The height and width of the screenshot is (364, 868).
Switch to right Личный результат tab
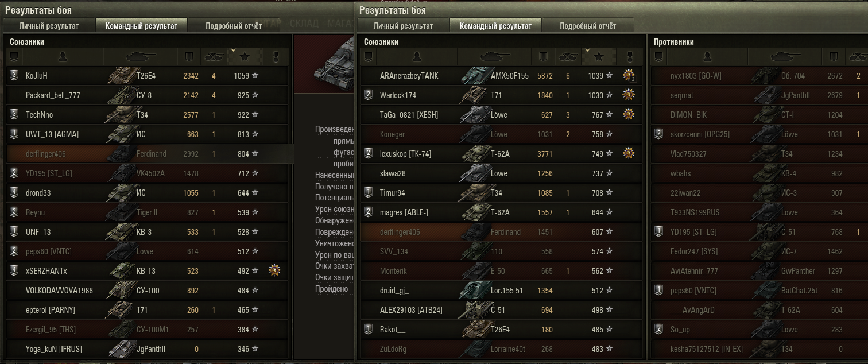pyautogui.click(x=403, y=25)
